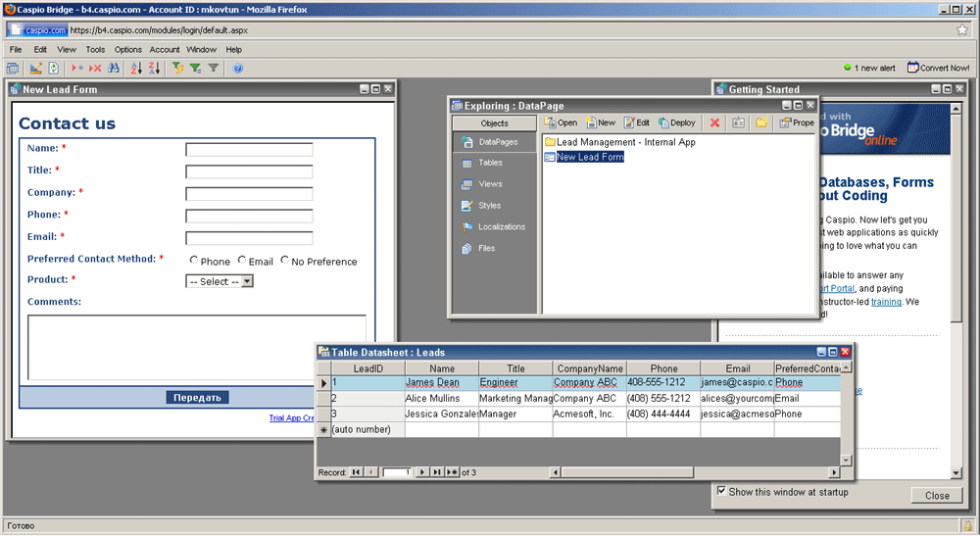
Task: Open the Window menu
Action: tap(201, 49)
